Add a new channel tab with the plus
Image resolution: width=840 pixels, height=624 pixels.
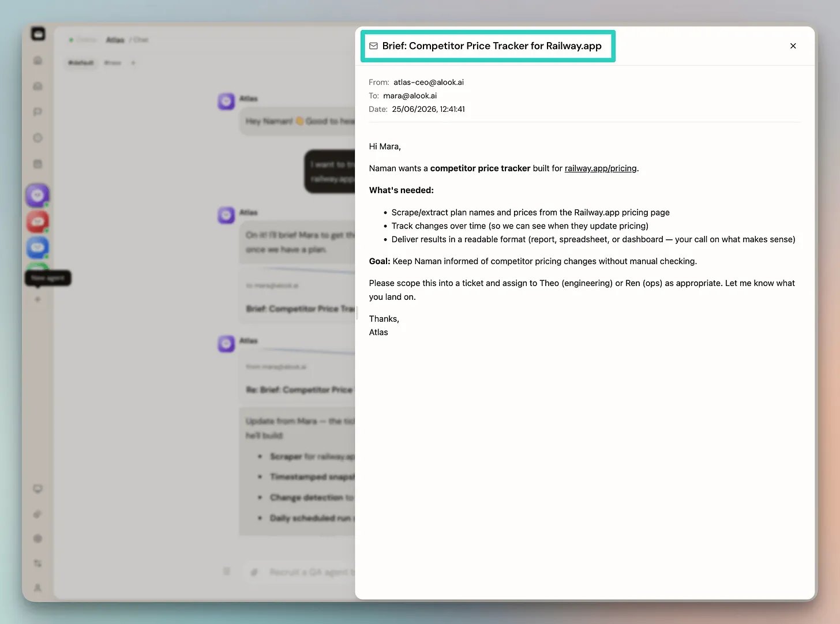point(133,63)
